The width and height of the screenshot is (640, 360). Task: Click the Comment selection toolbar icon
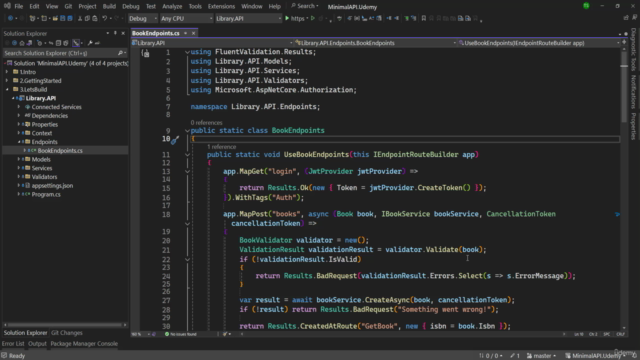click(x=407, y=18)
